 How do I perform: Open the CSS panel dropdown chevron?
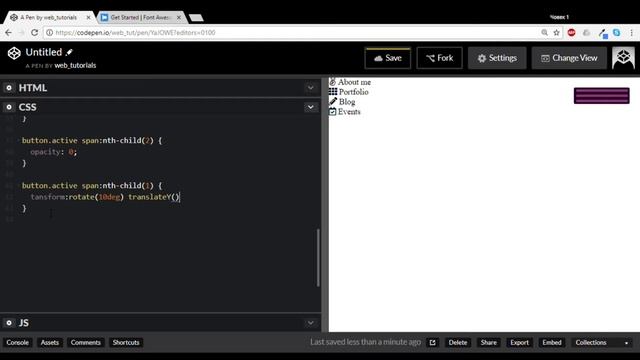[311, 107]
